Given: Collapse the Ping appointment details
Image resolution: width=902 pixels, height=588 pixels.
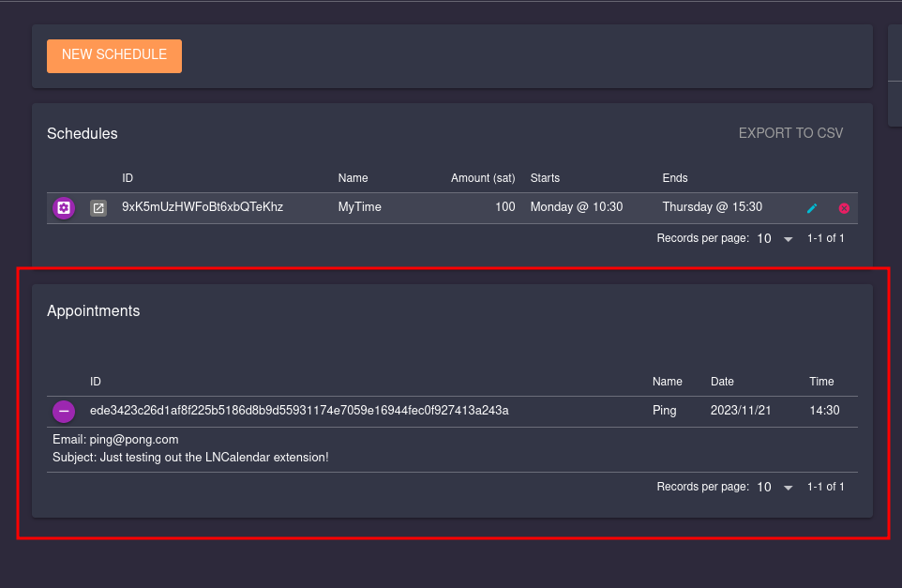Looking at the screenshot, I should pos(64,412).
